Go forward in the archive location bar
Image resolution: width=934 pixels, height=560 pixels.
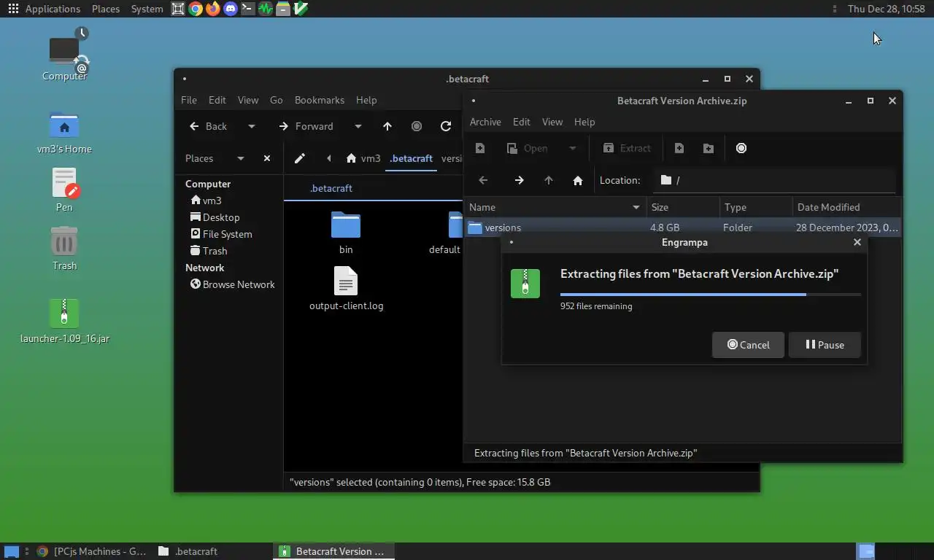(x=519, y=180)
